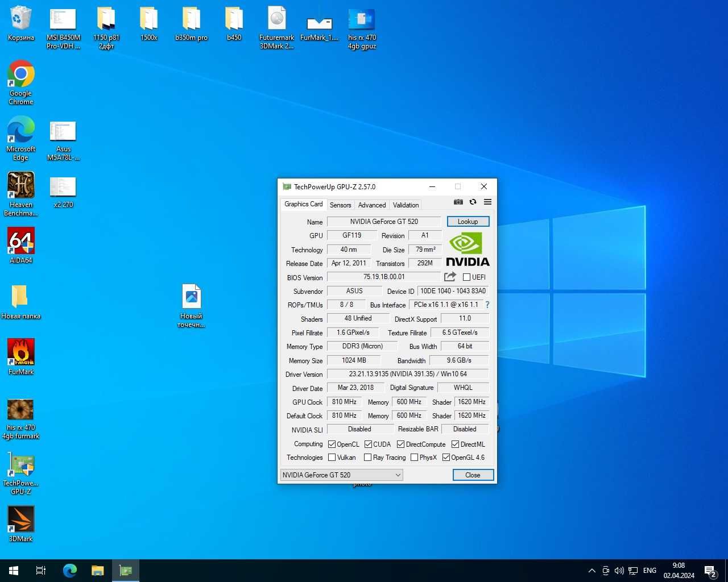Select the Новая папка folder
This screenshot has width=728, height=582.
point(21,301)
